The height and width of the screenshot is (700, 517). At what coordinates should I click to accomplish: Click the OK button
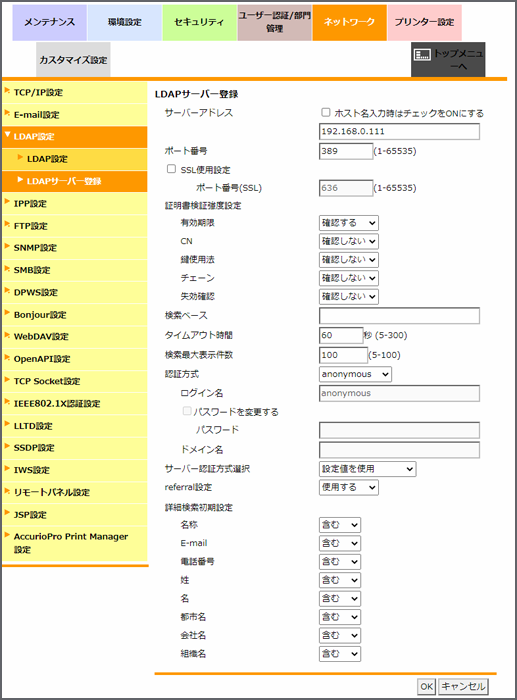pyautogui.click(x=426, y=686)
